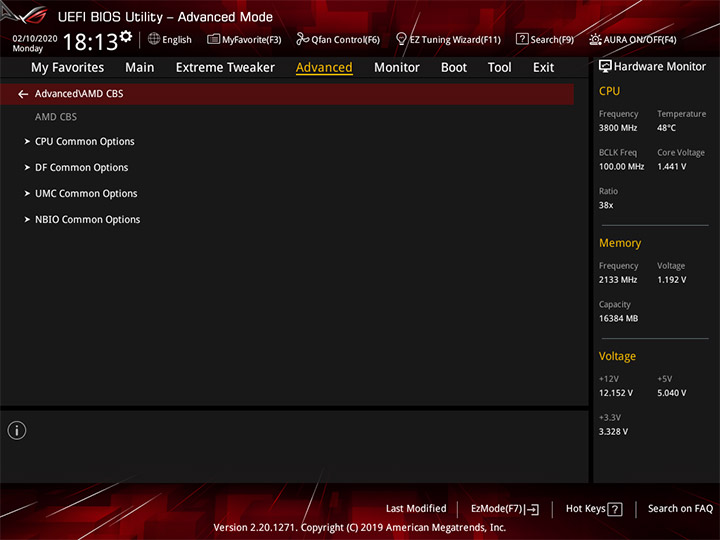Click the Qfan Control fan icon
The height and width of the screenshot is (540, 720).
tap(302, 39)
